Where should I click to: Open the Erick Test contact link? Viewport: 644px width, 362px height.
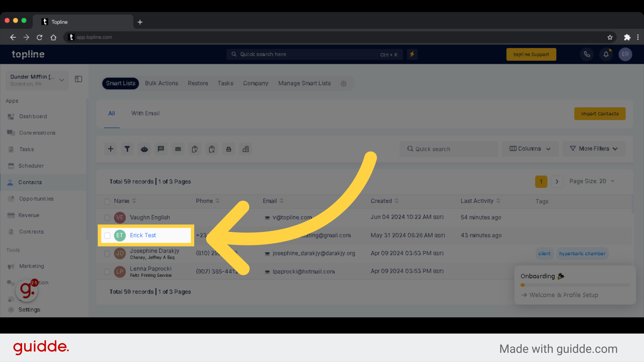click(x=143, y=235)
